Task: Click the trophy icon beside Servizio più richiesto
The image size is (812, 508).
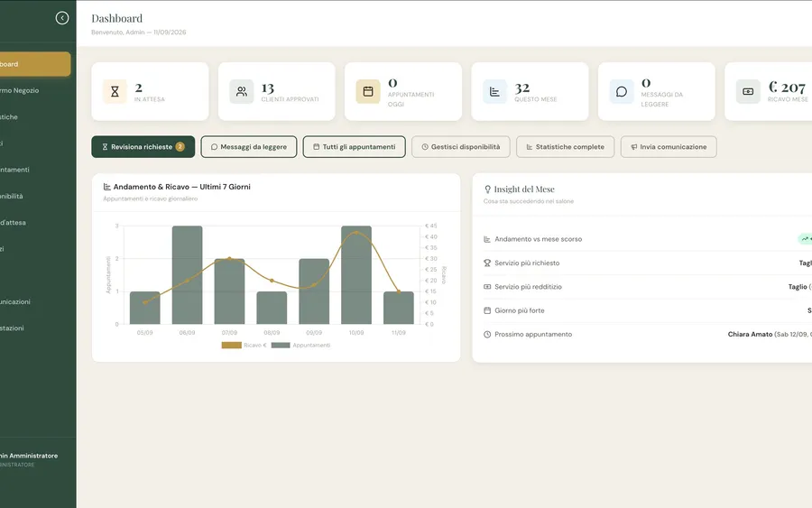Action: tap(487, 263)
